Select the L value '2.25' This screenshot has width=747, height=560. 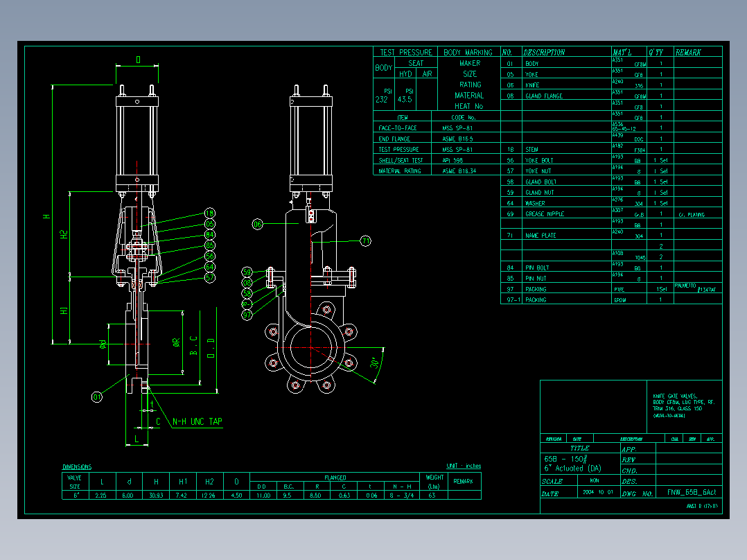tap(100, 496)
